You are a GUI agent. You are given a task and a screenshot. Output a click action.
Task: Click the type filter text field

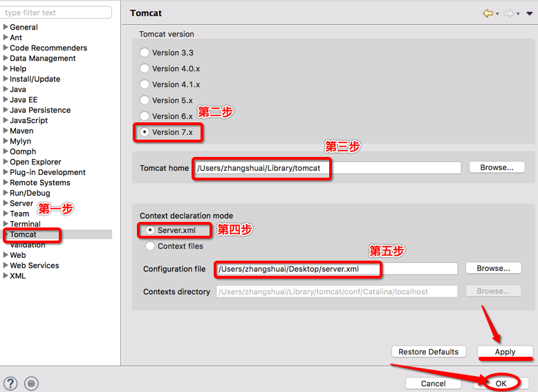[56, 12]
